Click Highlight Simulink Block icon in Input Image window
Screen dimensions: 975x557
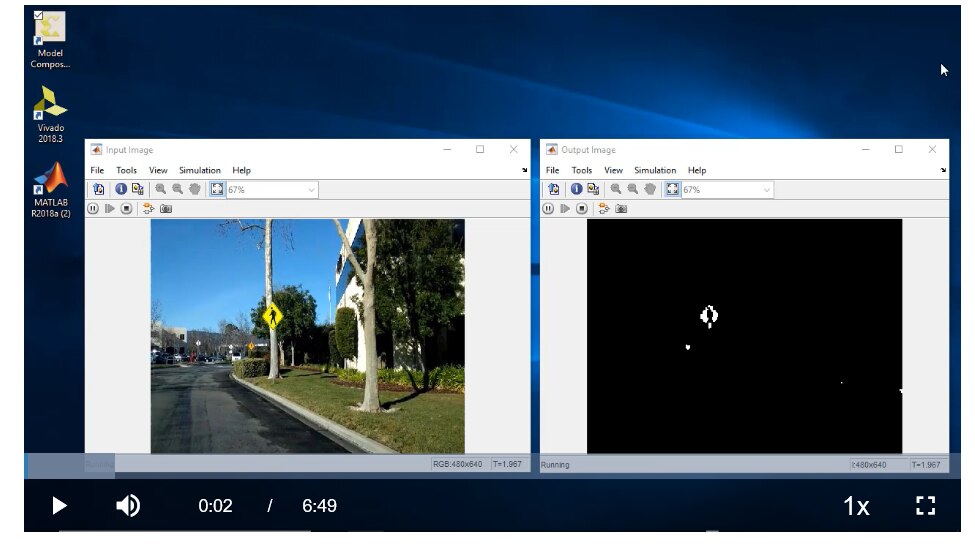(148, 209)
